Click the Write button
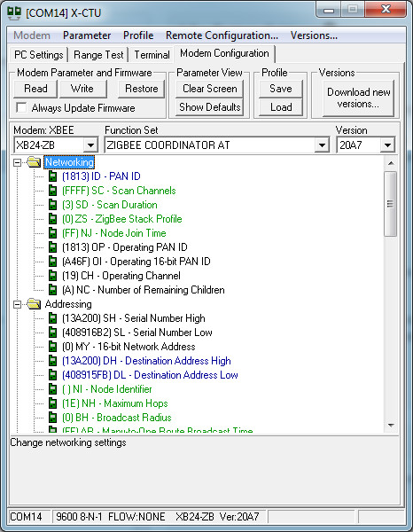413x532 pixels. (82, 89)
